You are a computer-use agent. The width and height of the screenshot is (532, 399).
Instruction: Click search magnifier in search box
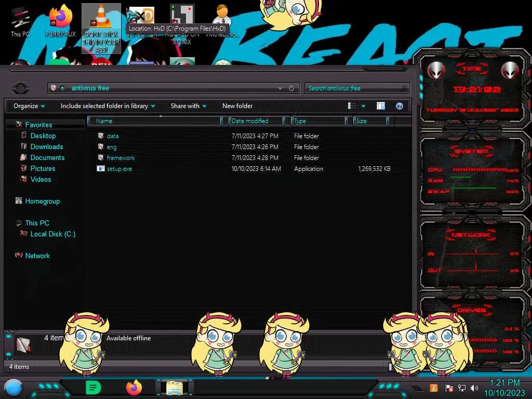[x=403, y=88]
